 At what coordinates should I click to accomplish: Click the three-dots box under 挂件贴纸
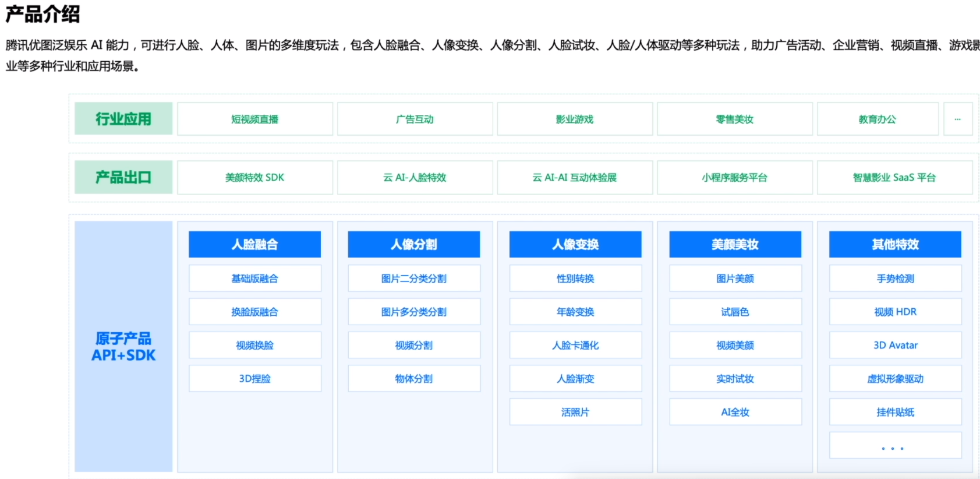click(896, 445)
